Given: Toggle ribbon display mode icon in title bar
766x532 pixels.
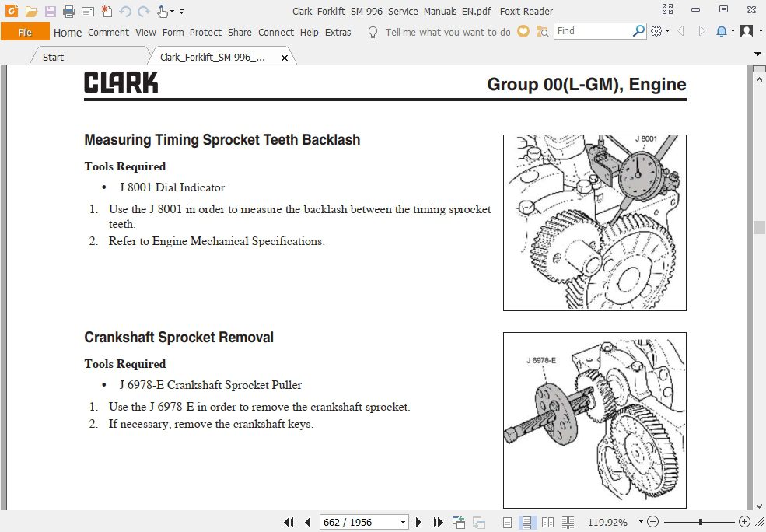Looking at the screenshot, I should (667, 9).
